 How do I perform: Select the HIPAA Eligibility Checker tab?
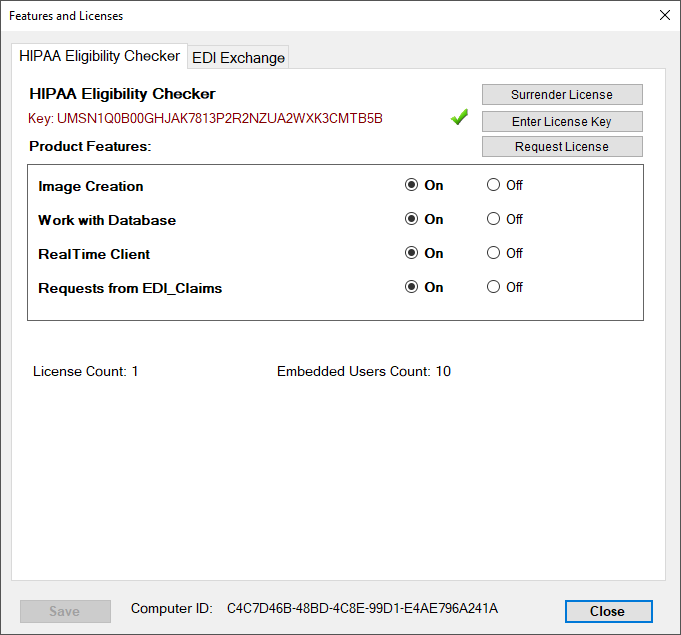click(99, 56)
